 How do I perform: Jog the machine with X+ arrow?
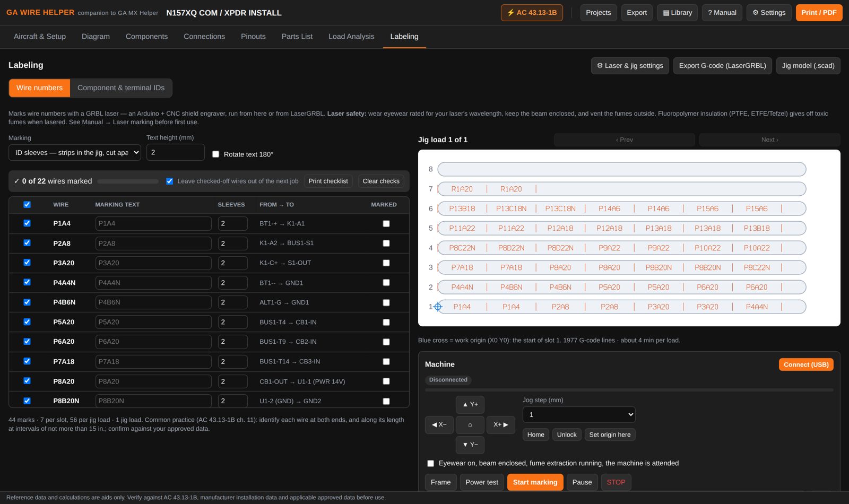(501, 424)
